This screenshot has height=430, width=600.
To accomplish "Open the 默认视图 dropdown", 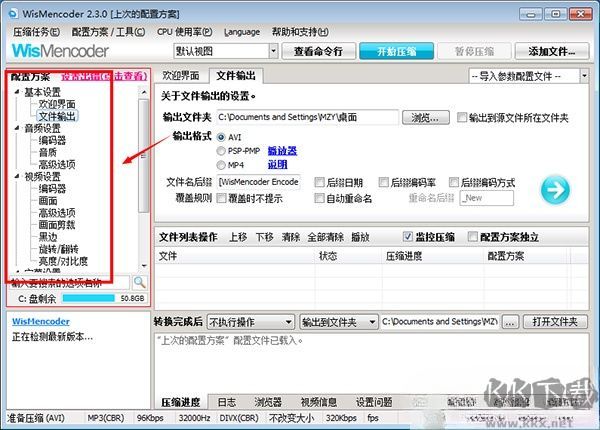I will pyautogui.click(x=273, y=51).
